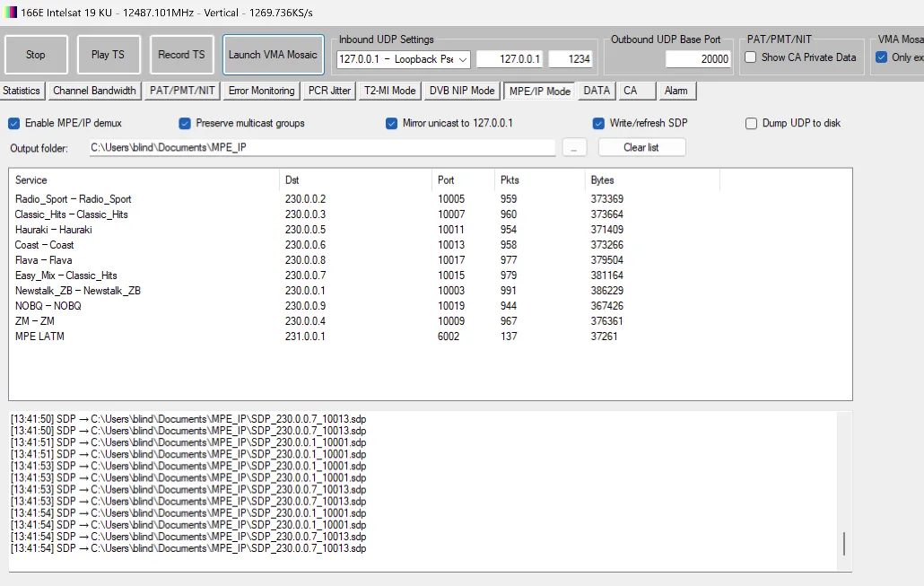The image size is (924, 586).
Task: Uncheck Mirror unicast to 127.0.0.1
Action: (392, 123)
